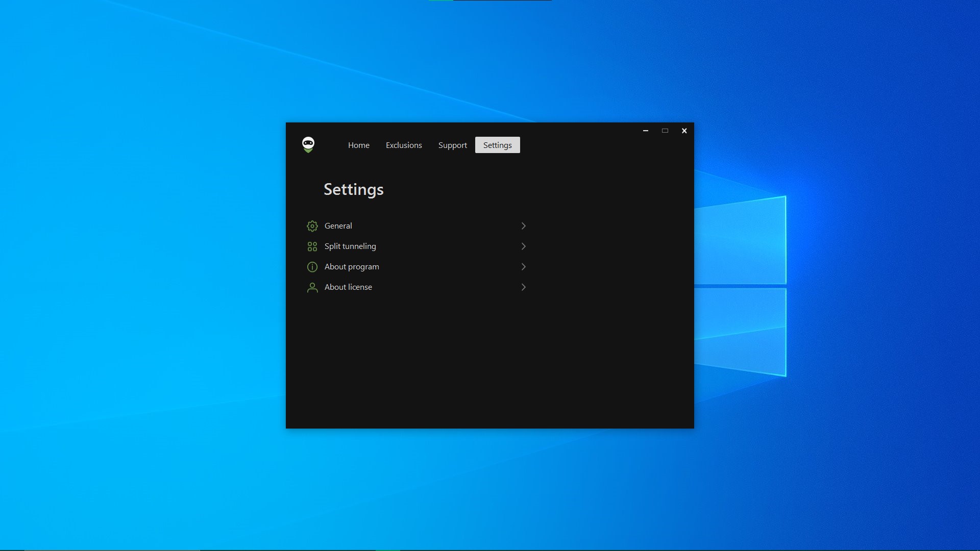
Task: Click the General gear icon
Action: pyautogui.click(x=312, y=226)
